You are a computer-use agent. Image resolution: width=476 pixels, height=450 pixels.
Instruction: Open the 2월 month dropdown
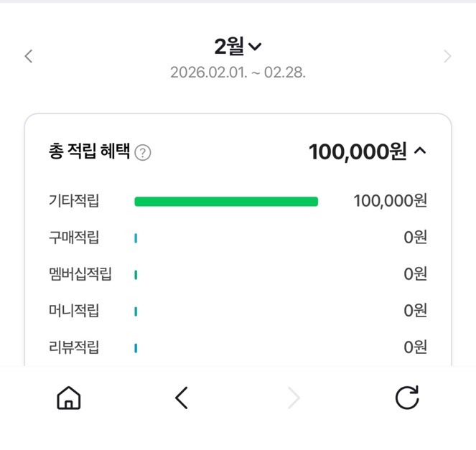pyautogui.click(x=238, y=47)
